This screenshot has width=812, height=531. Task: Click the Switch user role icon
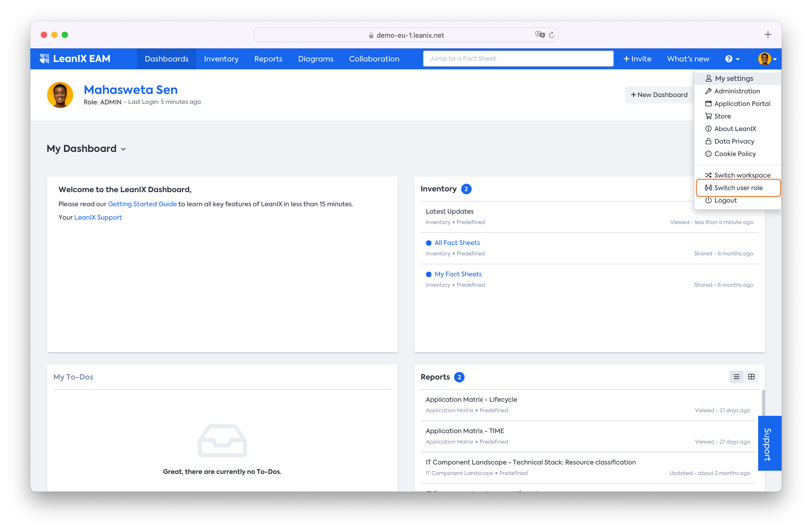tap(708, 188)
